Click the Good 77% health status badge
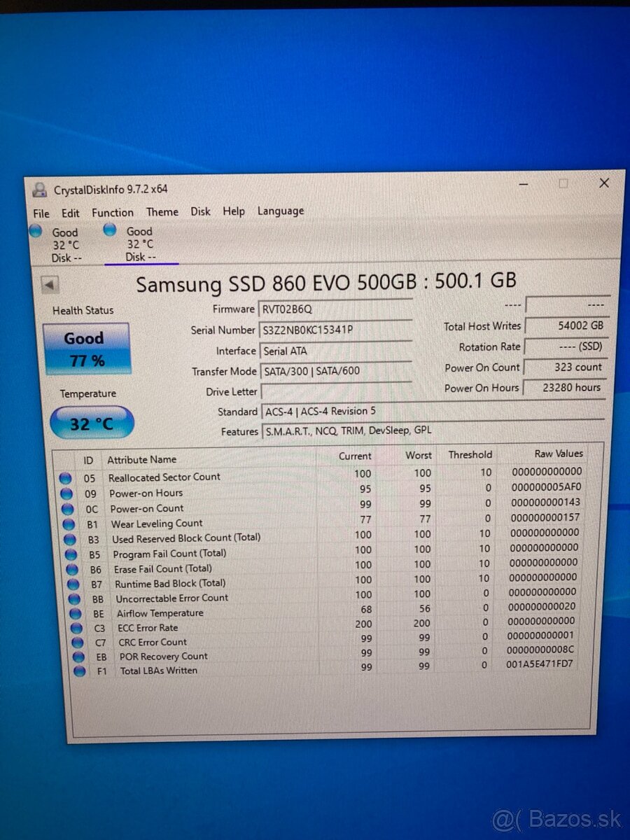630x840 pixels. tap(85, 348)
